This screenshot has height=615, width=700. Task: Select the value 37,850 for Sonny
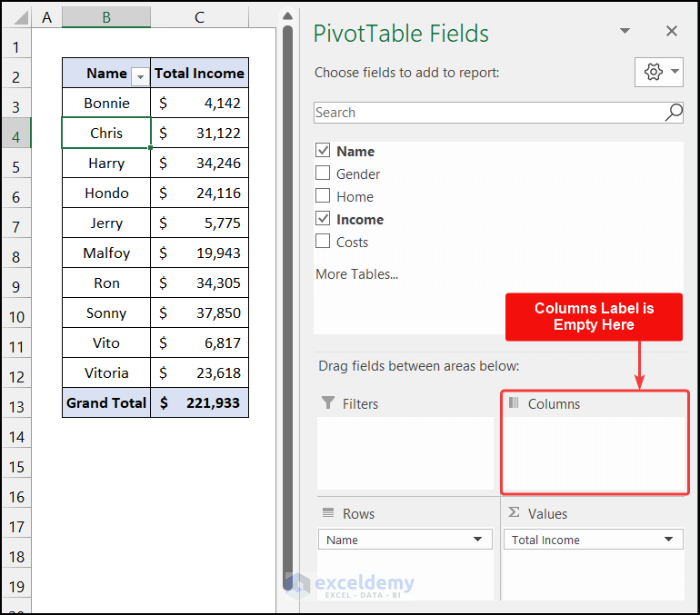coord(200,312)
